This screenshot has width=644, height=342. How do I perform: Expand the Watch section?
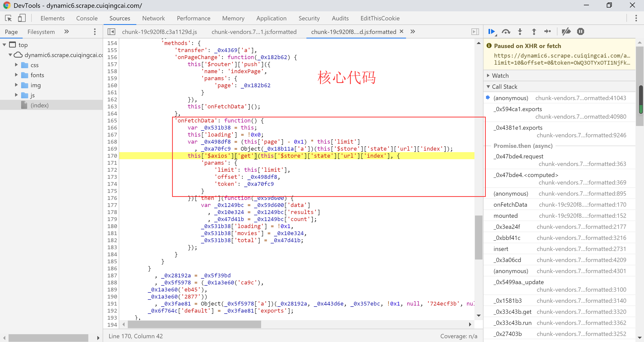tap(500, 75)
